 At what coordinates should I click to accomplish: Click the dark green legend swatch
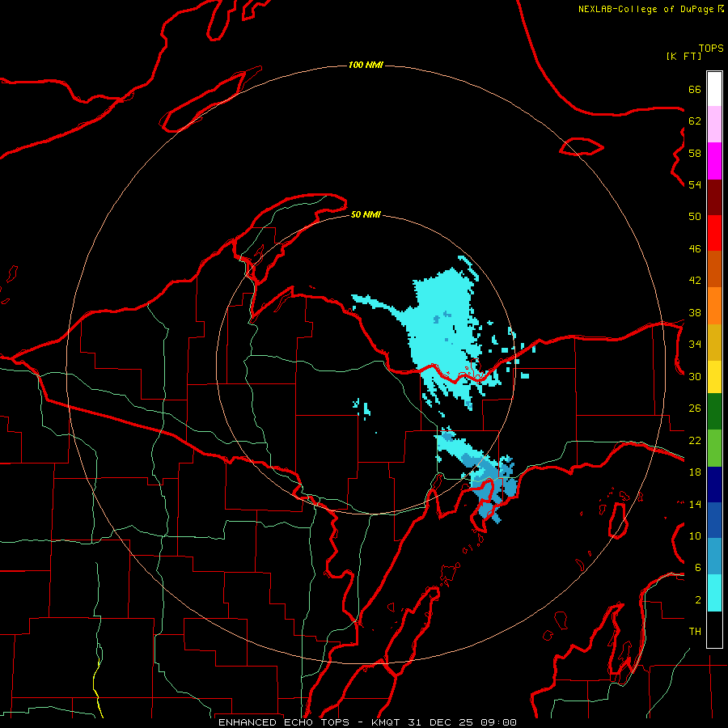coord(714,412)
